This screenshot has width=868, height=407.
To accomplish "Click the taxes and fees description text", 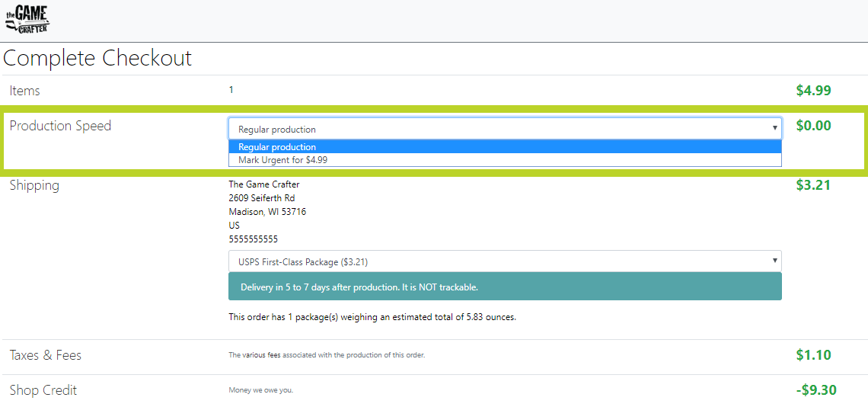I will (x=327, y=355).
